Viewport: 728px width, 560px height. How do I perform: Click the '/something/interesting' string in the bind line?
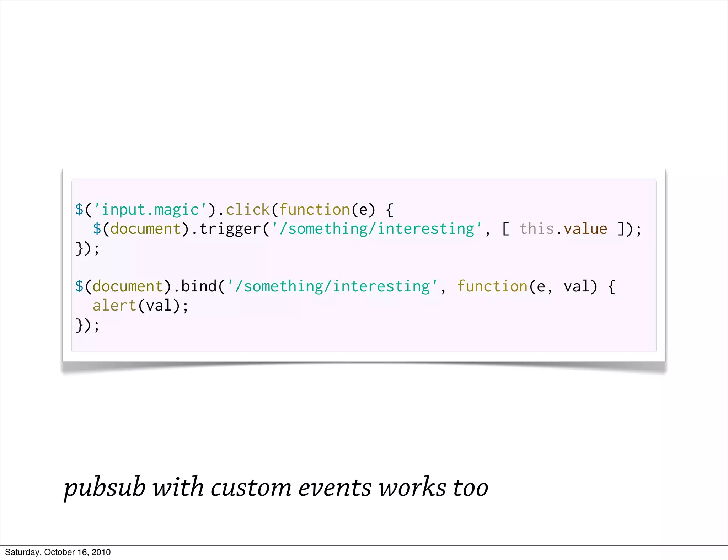click(332, 286)
